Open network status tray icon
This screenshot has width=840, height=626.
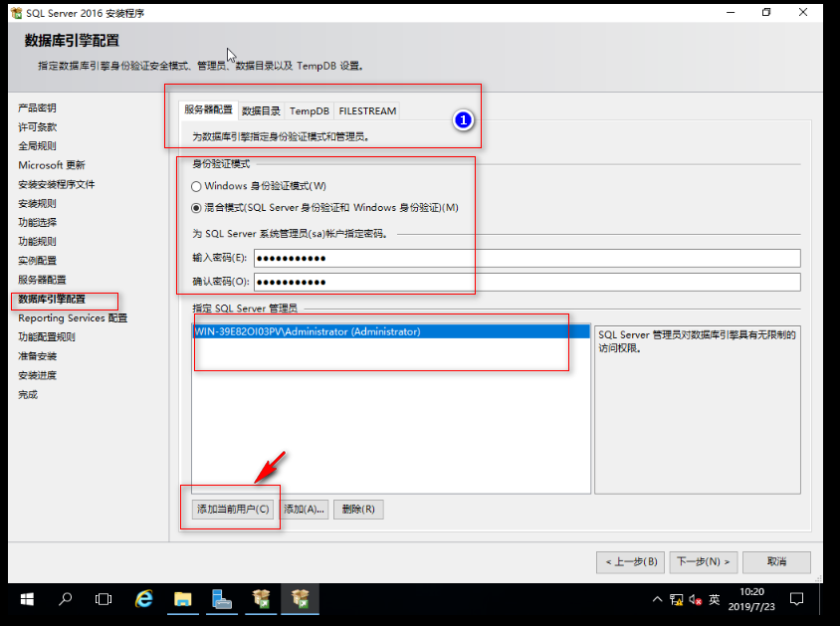click(676, 600)
